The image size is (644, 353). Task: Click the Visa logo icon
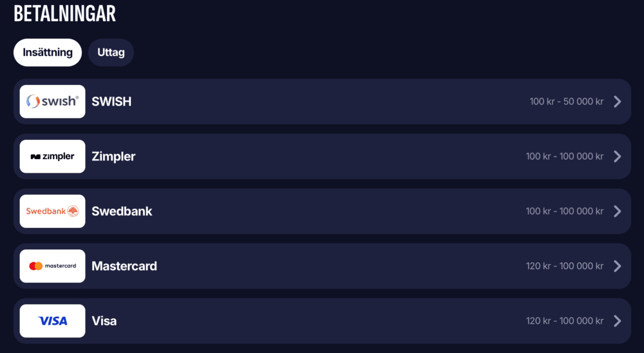coord(52,321)
